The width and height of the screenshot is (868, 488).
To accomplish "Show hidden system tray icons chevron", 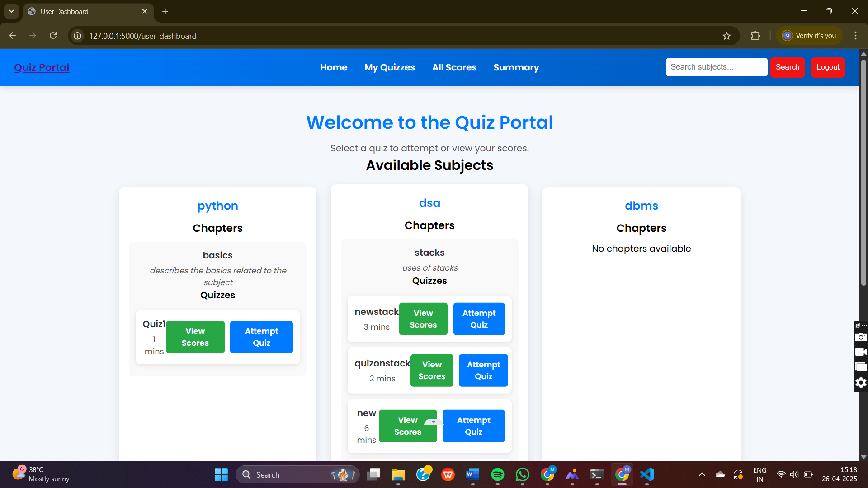I will (702, 474).
